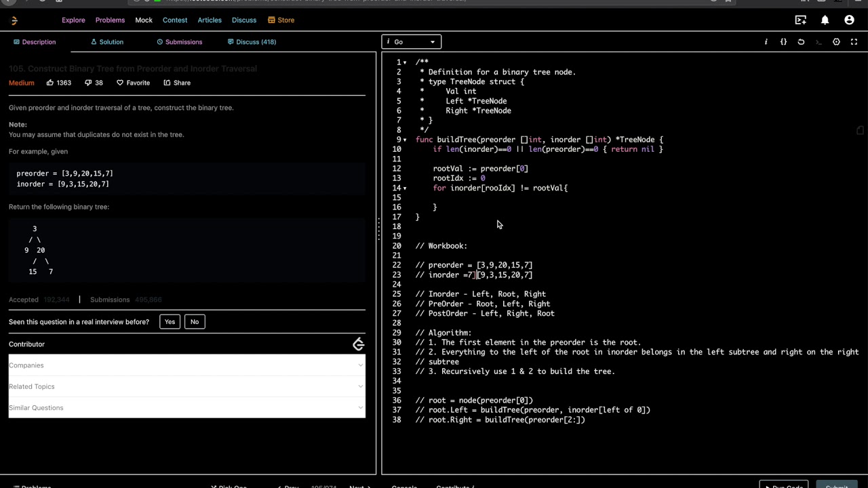Share this problem
Screen dimensions: 868x488
pyautogui.click(x=177, y=83)
